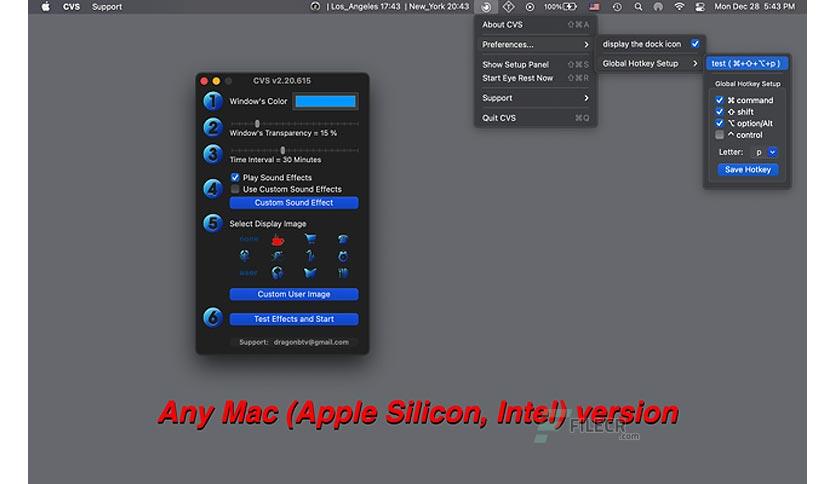Click the battery 100% indicator
The height and width of the screenshot is (484, 836).
(560, 7)
